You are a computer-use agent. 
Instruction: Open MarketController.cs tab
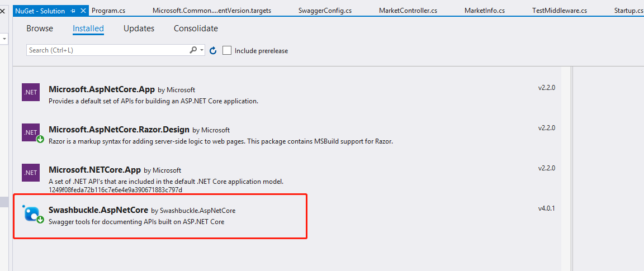pyautogui.click(x=408, y=11)
